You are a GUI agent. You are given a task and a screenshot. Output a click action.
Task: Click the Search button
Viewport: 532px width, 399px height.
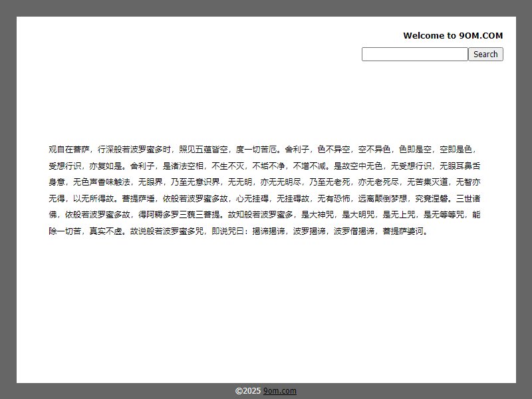(x=485, y=55)
